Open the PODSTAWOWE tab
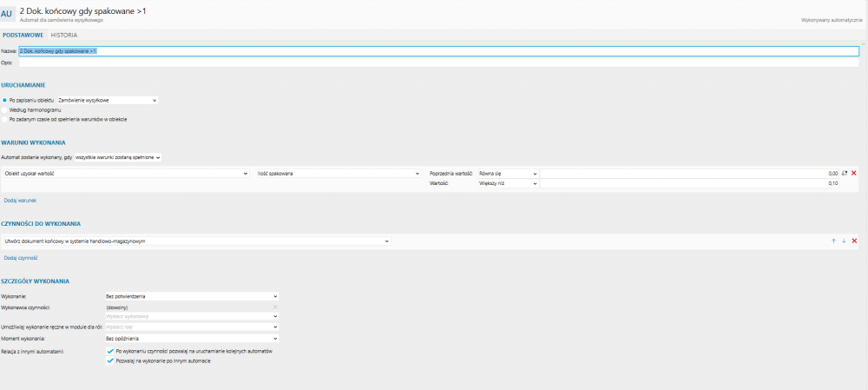Screen dimensions: 868x390 (x=23, y=36)
